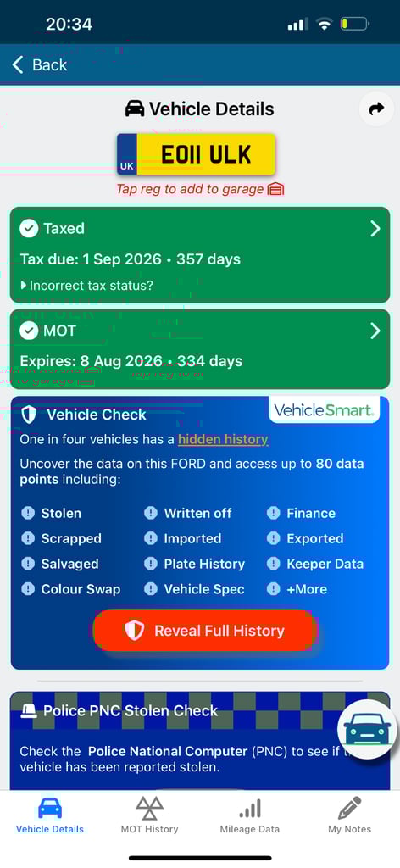Viewport: 400px width, 868px height.
Task: Tap the Finance info alert icon
Action: (274, 513)
